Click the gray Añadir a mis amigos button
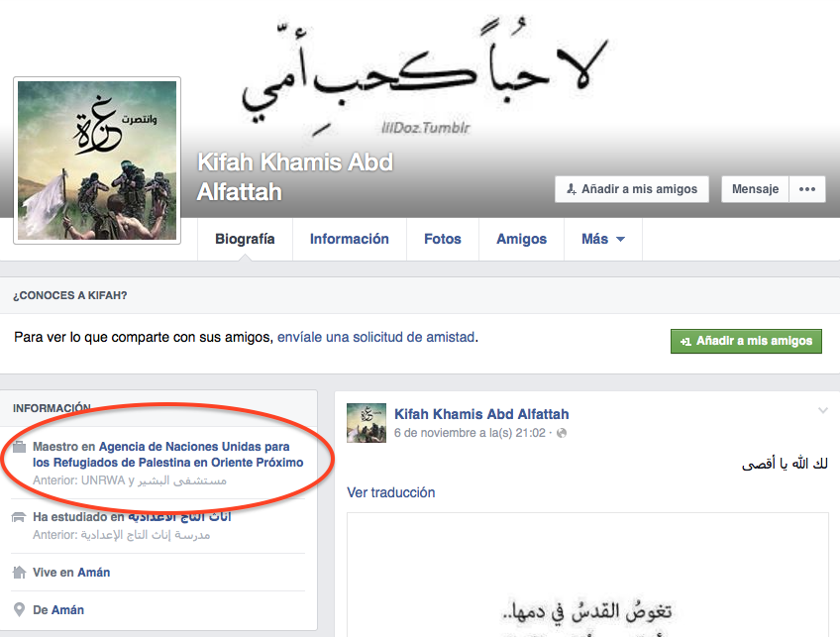The image size is (840, 637). pos(632,189)
